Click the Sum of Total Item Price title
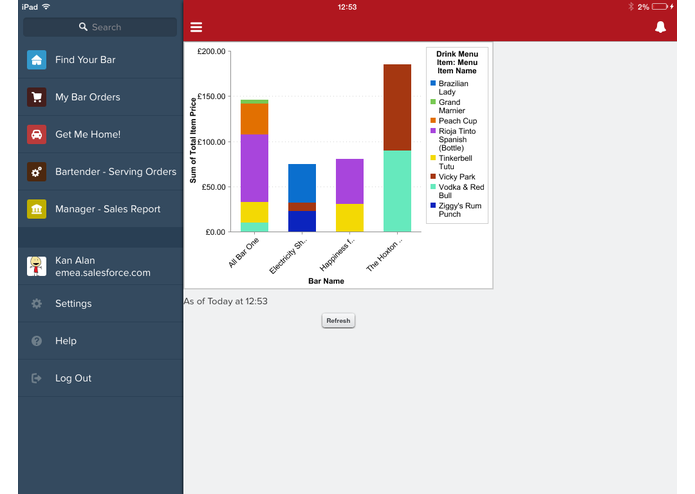The height and width of the screenshot is (494, 695). pyautogui.click(x=193, y=140)
